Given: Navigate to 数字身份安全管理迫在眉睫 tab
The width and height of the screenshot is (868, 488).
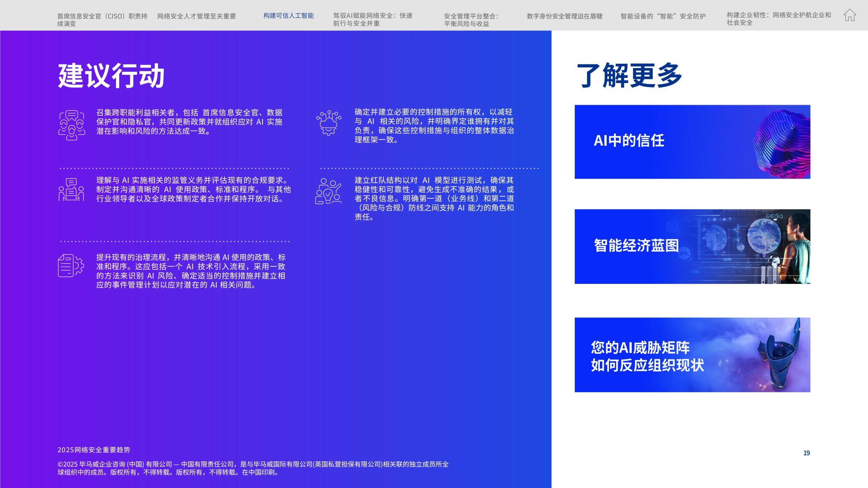Looking at the screenshot, I should [565, 16].
